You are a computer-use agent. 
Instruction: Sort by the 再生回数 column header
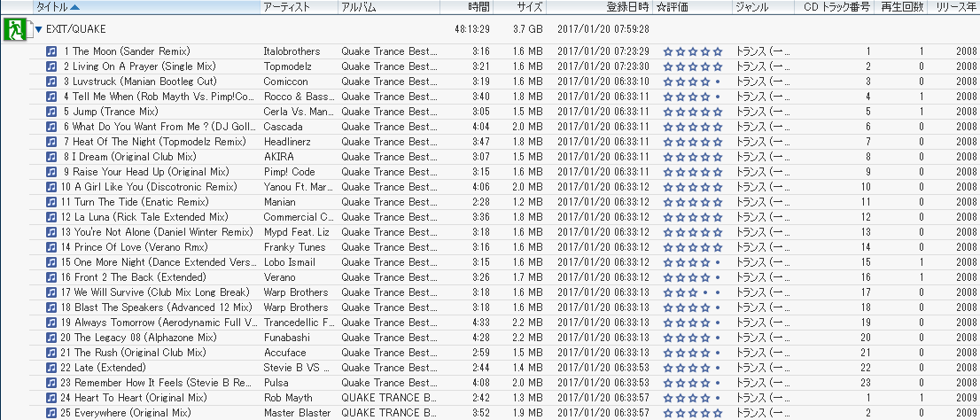pos(898,7)
